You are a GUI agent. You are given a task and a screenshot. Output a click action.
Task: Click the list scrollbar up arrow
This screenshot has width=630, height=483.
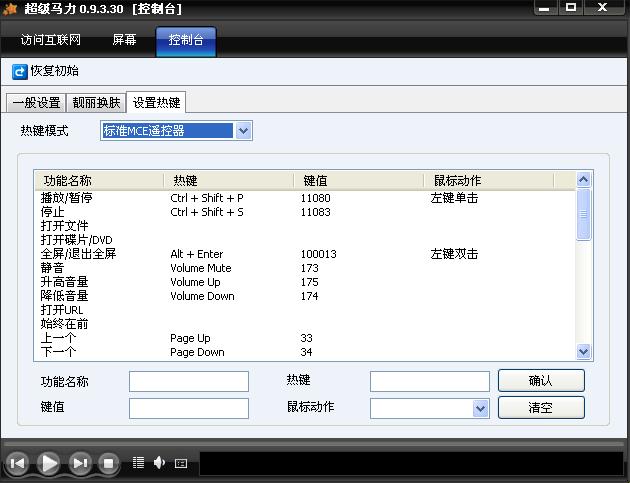583,179
